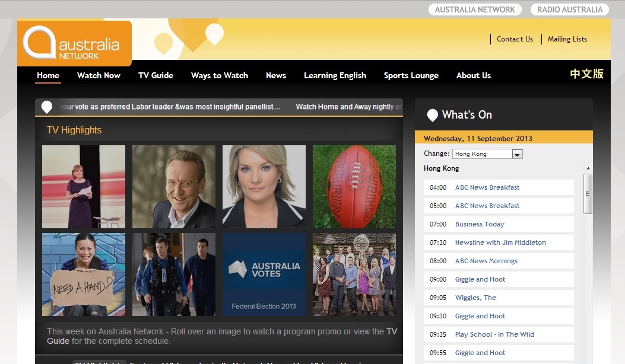Open the Watch Now menu
Viewport: 625px width, 364px height.
[x=99, y=75]
